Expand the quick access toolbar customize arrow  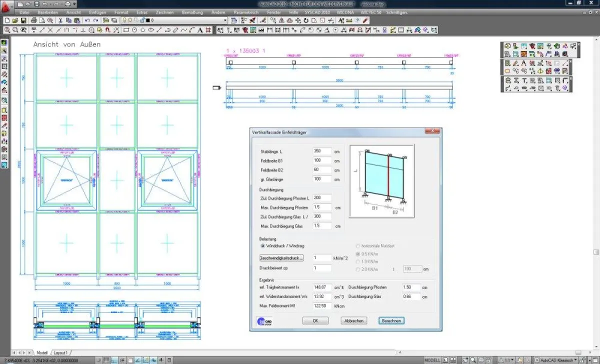coord(74,4)
